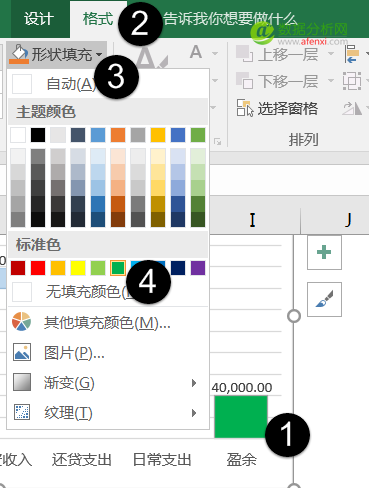Screen dimensions: 369x488
Task: Click the color wheel icon for other fill colors
Action: (x=22, y=322)
